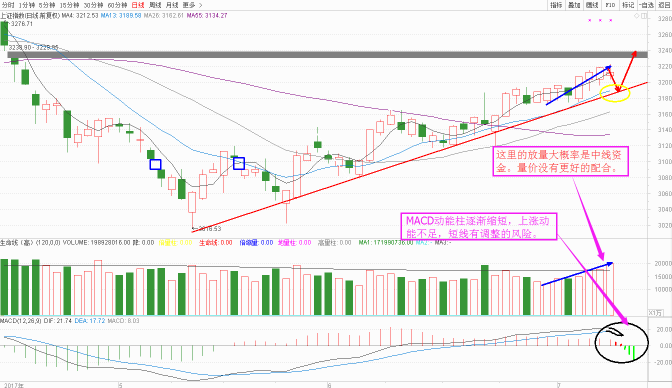Click the diamond icon above the price axis
Image resolution: width=672 pixels, height=388 pixels.
pyautogui.click(x=636, y=16)
